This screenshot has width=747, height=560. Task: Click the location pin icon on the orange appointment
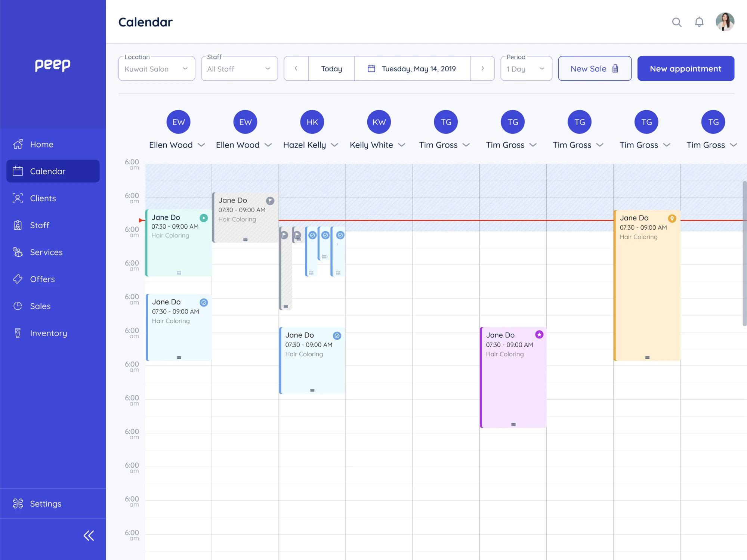tap(673, 218)
